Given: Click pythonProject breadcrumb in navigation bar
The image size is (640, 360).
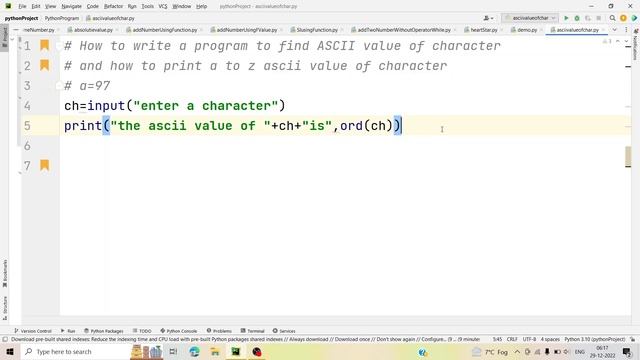Looking at the screenshot, I should pos(22,18).
